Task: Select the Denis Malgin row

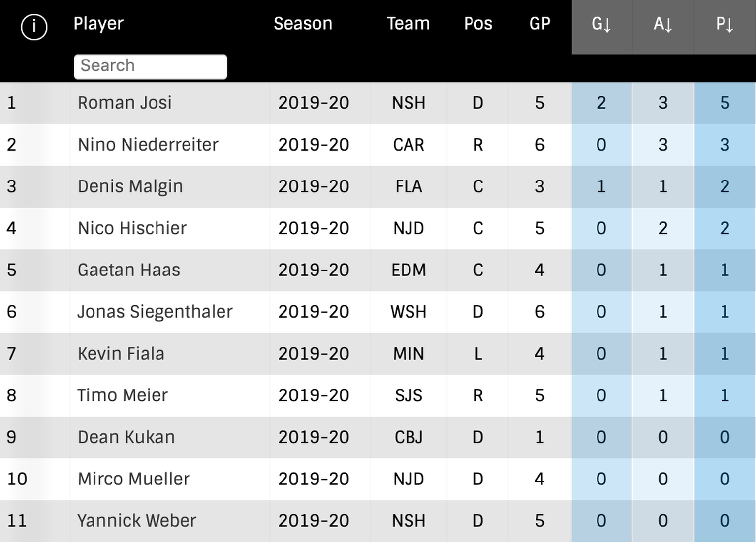Action: 130,186
